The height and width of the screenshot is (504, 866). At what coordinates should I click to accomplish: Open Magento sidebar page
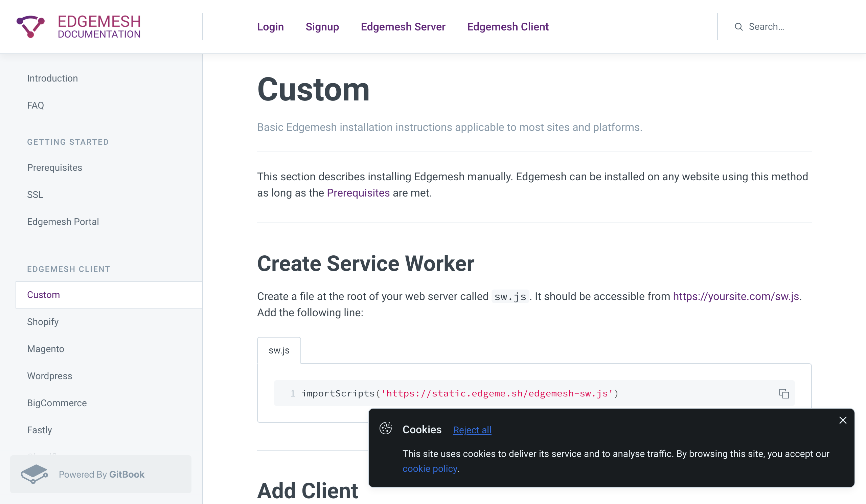pos(46,349)
